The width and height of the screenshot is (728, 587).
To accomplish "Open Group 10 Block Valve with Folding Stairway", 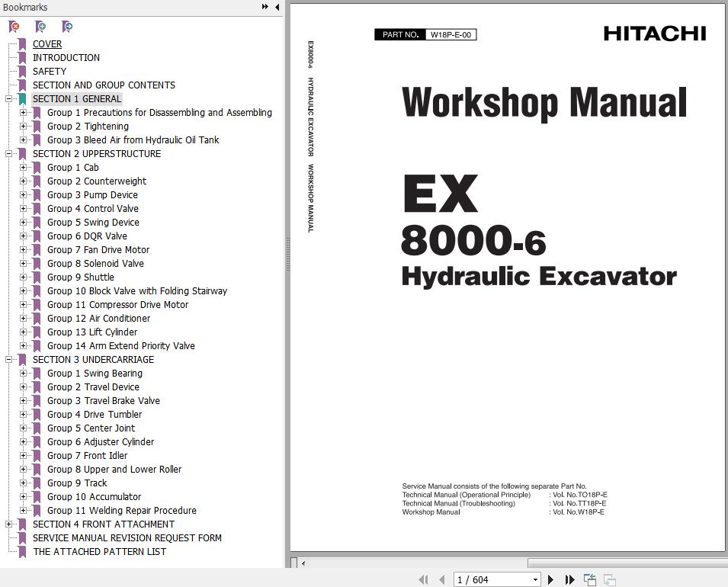I will tap(137, 290).
